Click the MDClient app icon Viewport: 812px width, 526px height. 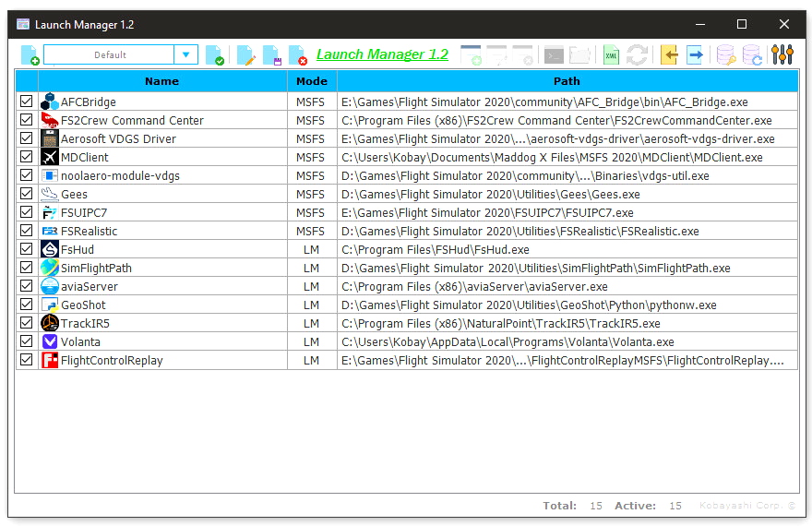50,157
